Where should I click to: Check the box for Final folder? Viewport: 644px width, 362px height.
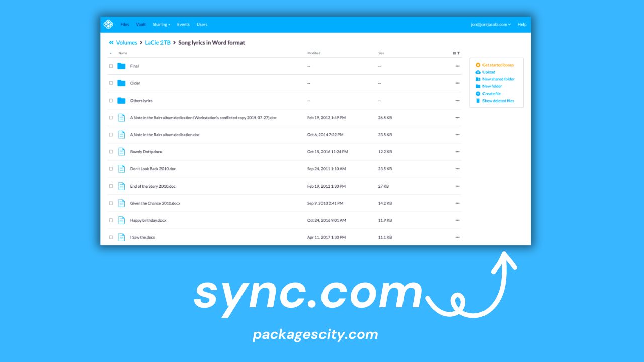111,66
